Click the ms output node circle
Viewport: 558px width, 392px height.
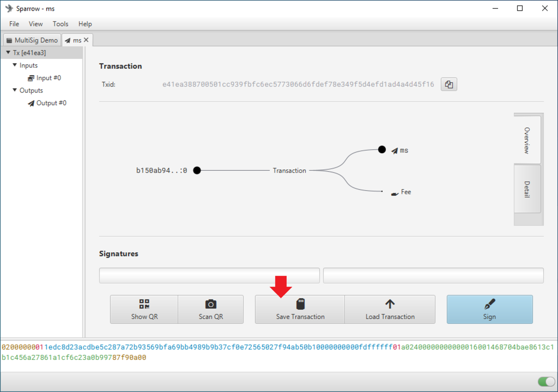click(x=382, y=149)
